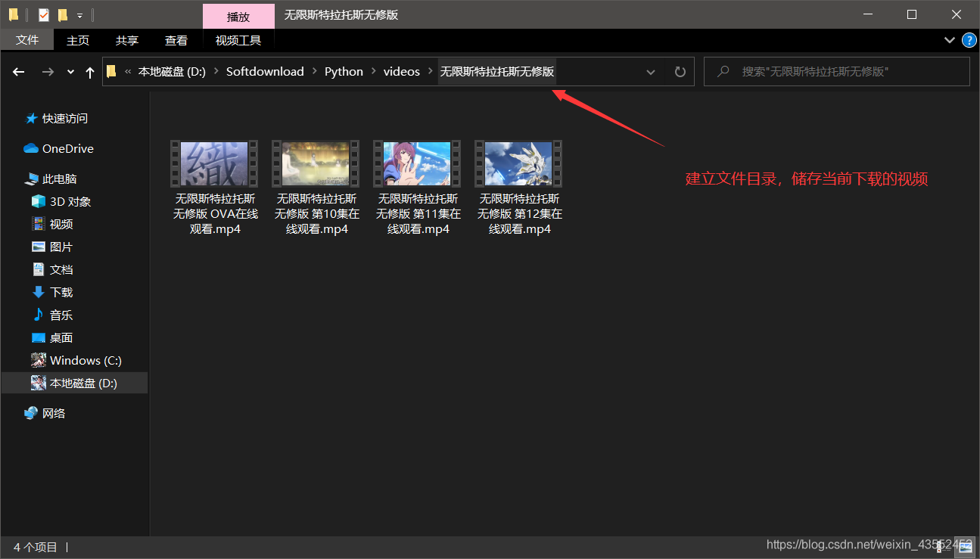Click the 4 个项目 status bar text
The height and width of the screenshot is (559, 980).
click(36, 547)
